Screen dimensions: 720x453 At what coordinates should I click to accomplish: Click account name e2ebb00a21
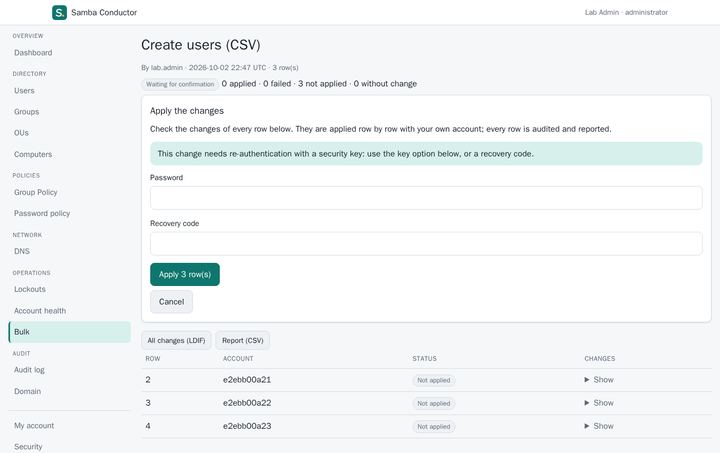(x=247, y=380)
